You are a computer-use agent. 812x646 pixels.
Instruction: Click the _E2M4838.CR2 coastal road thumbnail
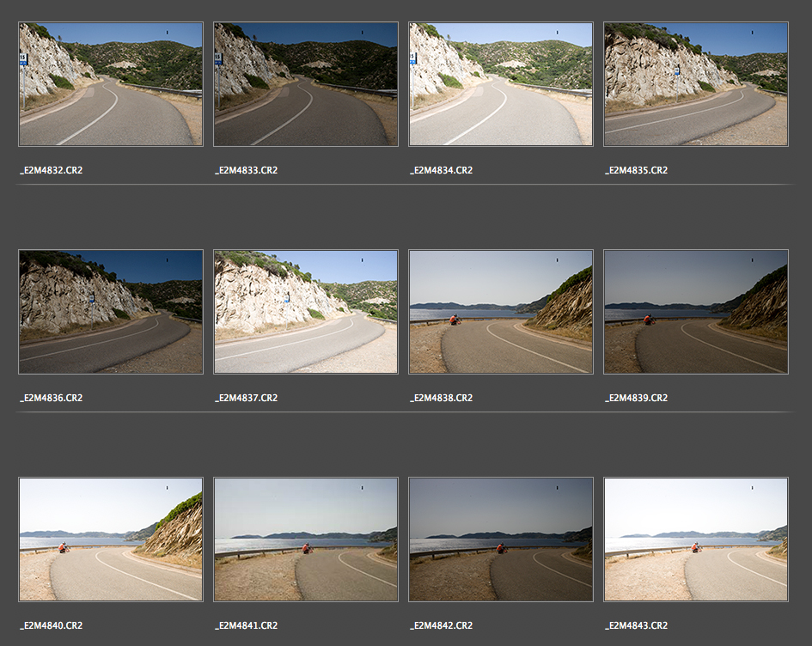[x=501, y=312]
